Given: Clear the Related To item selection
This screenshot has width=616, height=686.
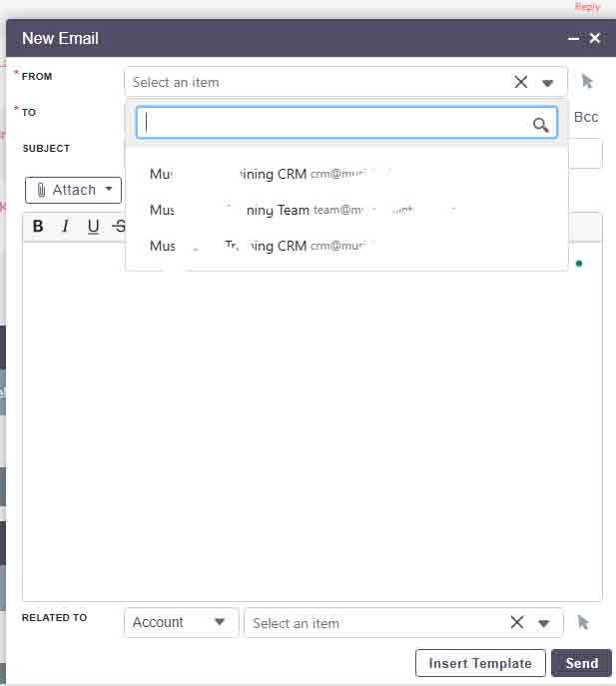Looking at the screenshot, I should (x=516, y=622).
